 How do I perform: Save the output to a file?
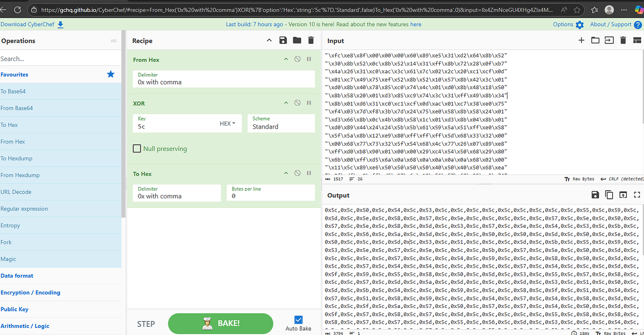click(x=595, y=195)
